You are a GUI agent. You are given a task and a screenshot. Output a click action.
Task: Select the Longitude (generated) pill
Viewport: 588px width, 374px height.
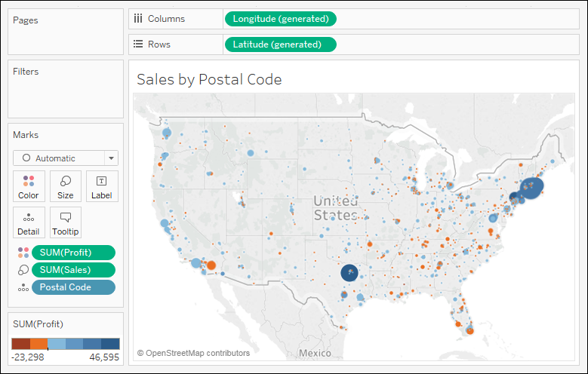(x=281, y=19)
